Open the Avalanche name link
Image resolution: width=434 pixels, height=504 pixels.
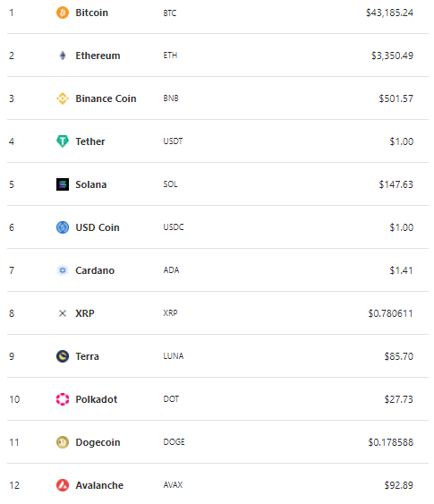pyautogui.click(x=99, y=485)
